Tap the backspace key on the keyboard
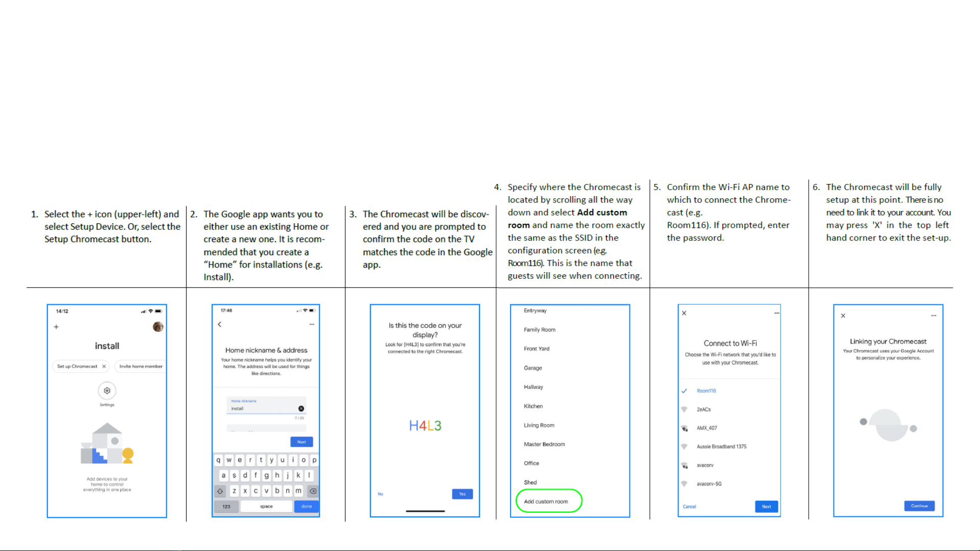Screen dimensions: 980x551 click(313, 491)
